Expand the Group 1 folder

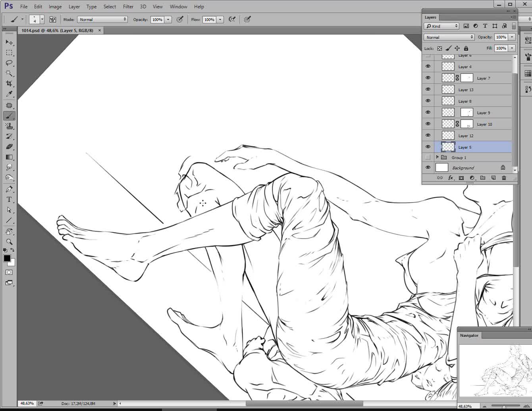[438, 157]
